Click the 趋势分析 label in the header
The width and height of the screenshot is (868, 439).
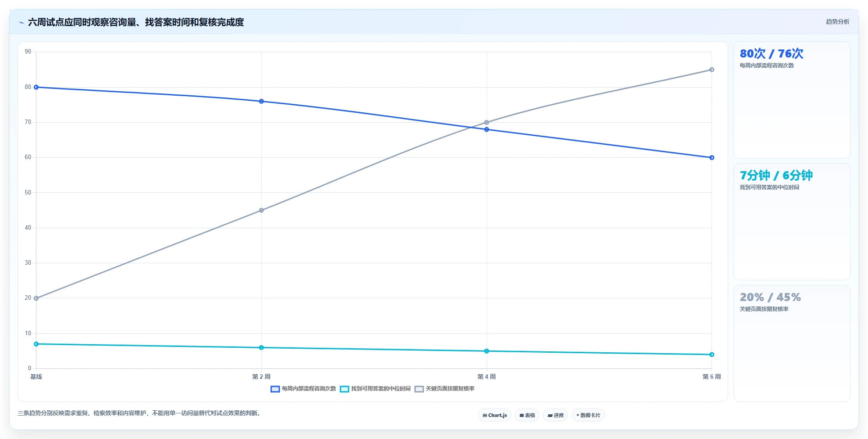(x=837, y=22)
